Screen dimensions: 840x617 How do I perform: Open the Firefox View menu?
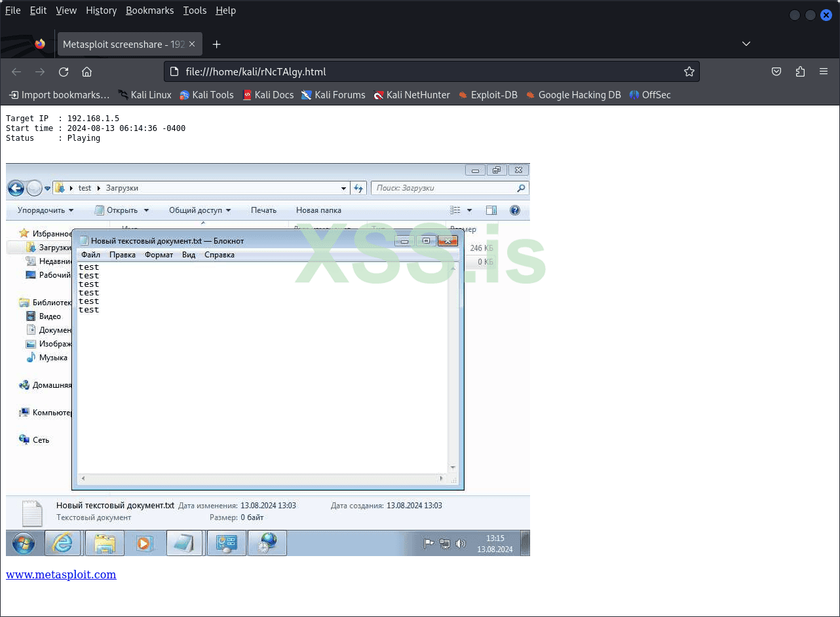click(66, 10)
